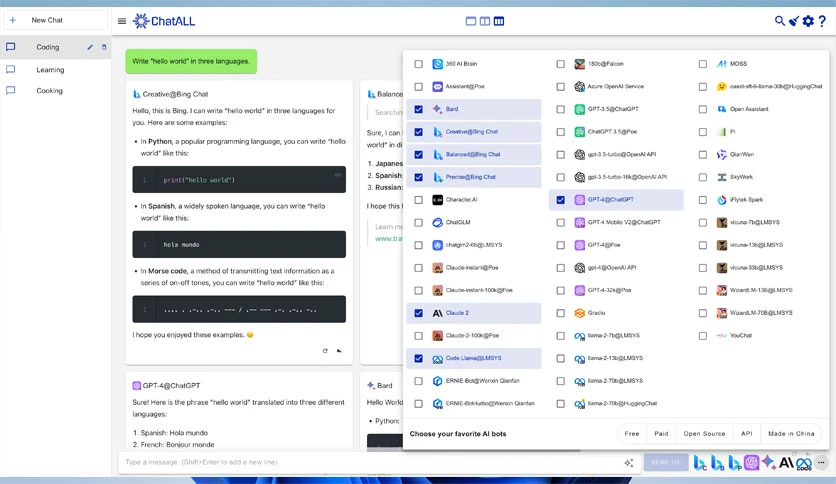Toggle the Creative Bing bot icon in bottom bar

click(700, 463)
